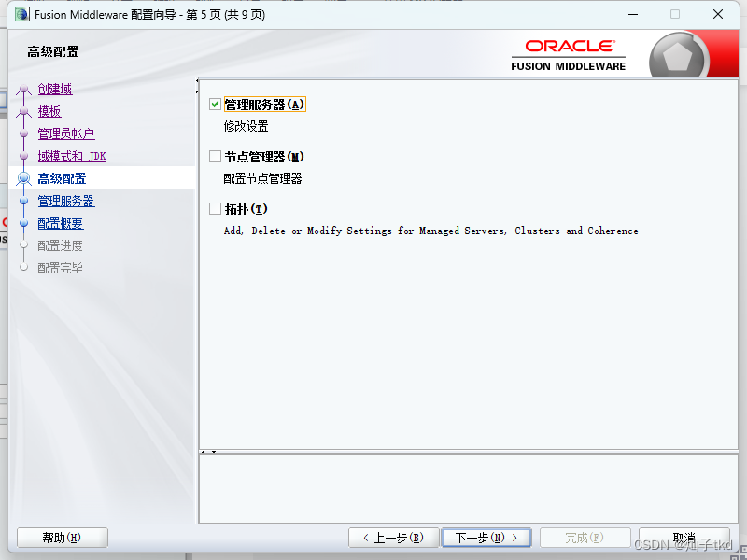Click the 取消 button

point(684,538)
